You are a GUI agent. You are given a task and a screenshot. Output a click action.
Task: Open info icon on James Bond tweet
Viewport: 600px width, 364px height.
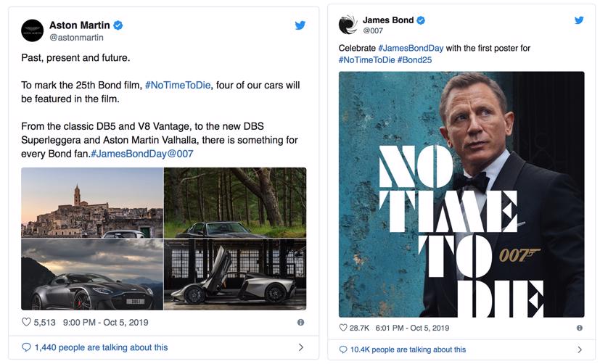coord(579,328)
